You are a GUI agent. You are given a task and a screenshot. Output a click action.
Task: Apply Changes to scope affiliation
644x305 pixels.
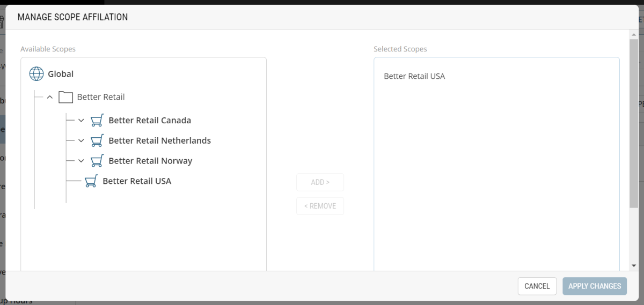(594, 286)
